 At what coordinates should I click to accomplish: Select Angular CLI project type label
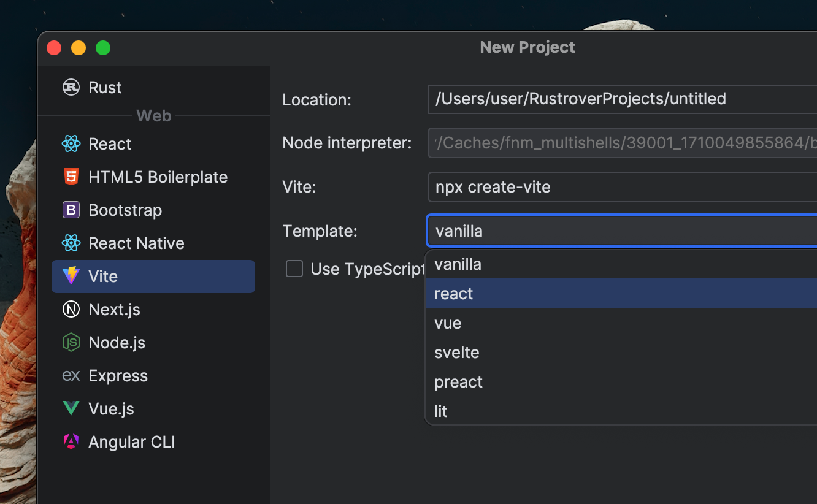[132, 442]
